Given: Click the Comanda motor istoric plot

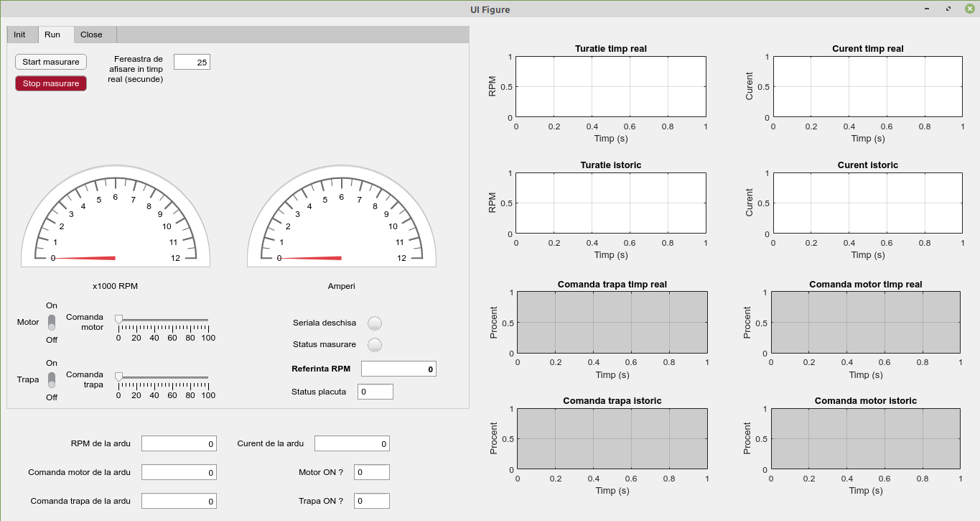Looking at the screenshot, I should (866, 439).
